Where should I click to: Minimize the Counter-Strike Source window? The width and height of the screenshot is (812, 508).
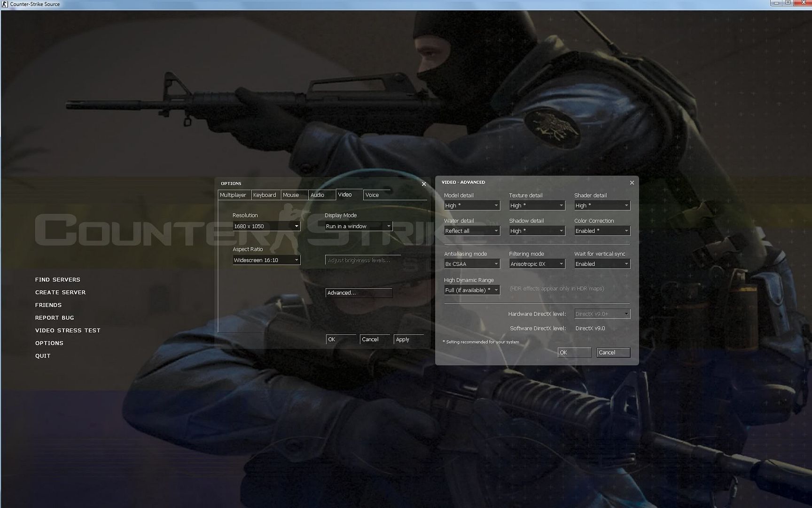click(776, 3)
